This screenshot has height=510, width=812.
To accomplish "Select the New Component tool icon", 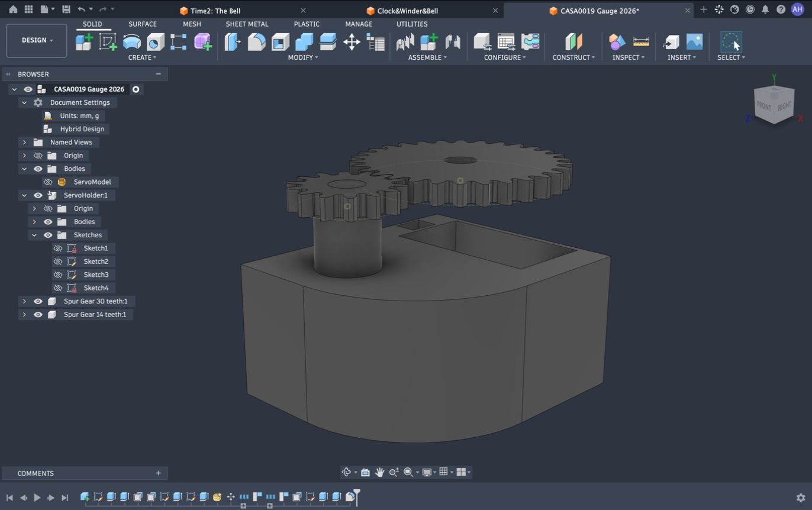I will [x=84, y=41].
